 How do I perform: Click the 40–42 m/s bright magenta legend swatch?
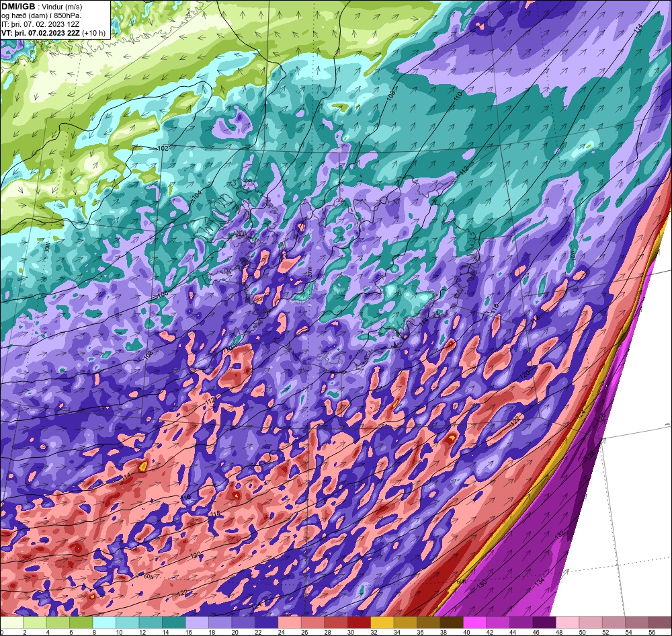pyautogui.click(x=475, y=623)
